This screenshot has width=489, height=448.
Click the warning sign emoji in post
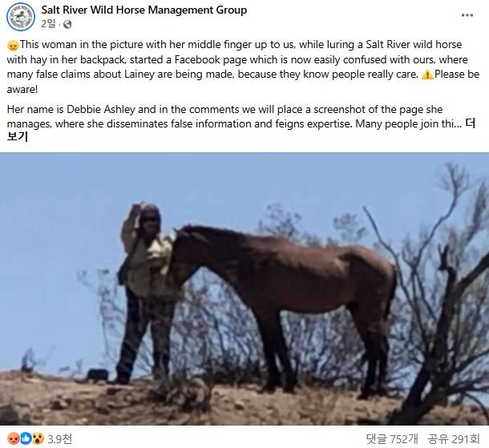click(x=427, y=75)
